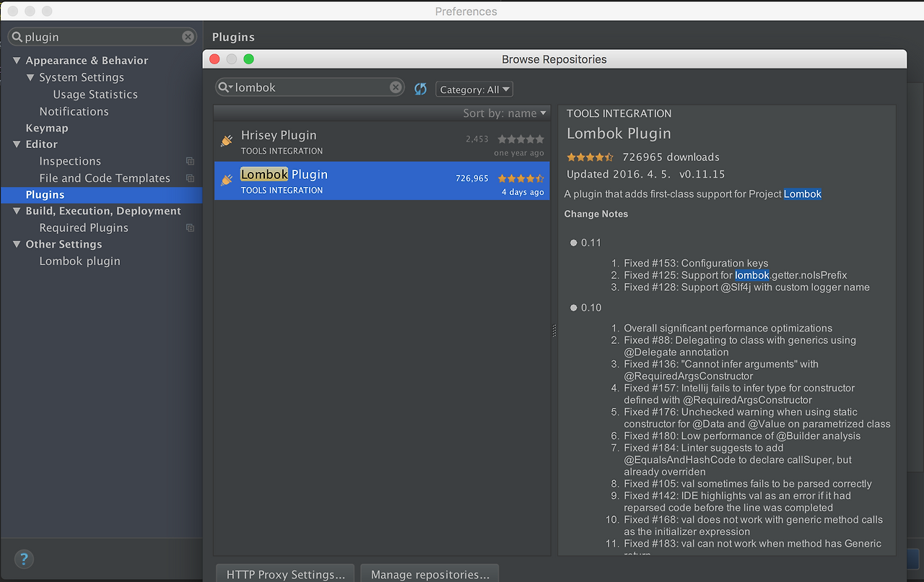Click the "Updated 2016. 4. 5. v0.11.15" text

click(x=646, y=174)
